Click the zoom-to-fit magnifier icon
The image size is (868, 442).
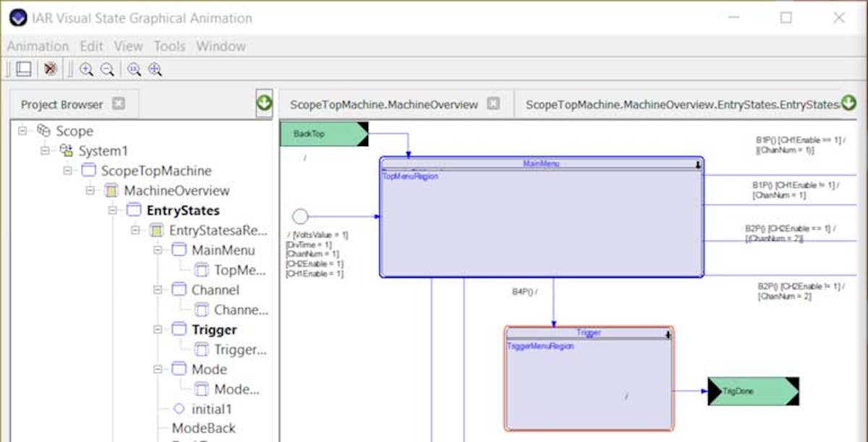(x=155, y=69)
